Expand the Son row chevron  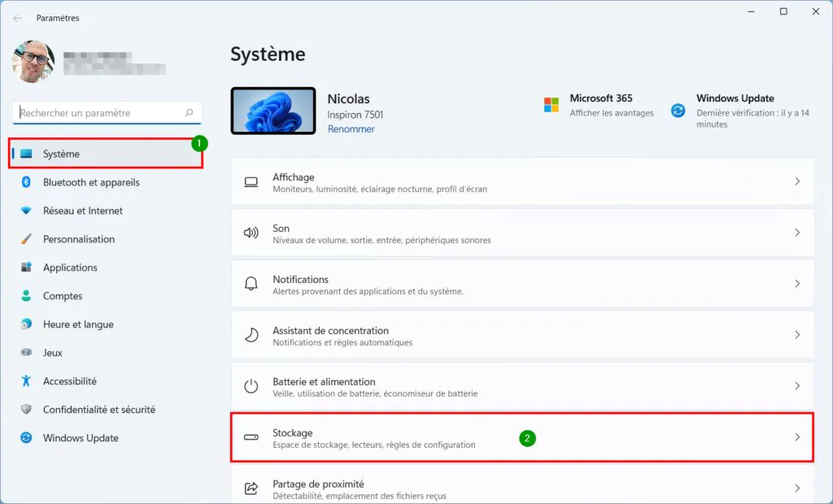pyautogui.click(x=797, y=232)
